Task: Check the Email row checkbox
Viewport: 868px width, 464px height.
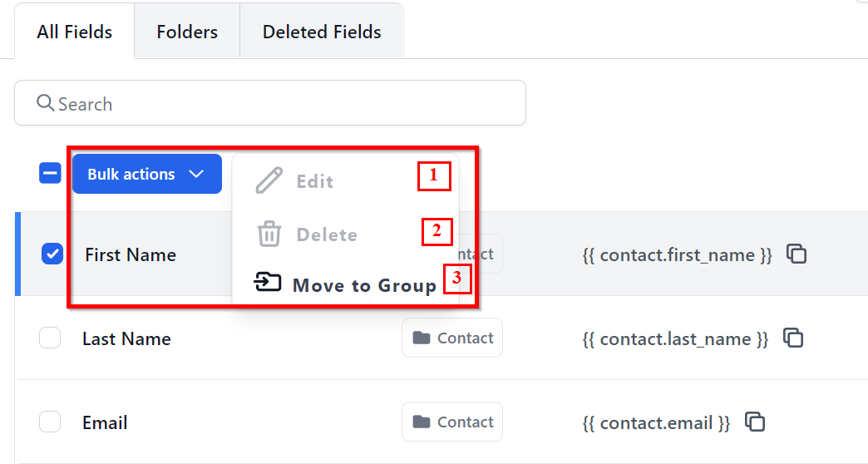Action: click(x=50, y=422)
